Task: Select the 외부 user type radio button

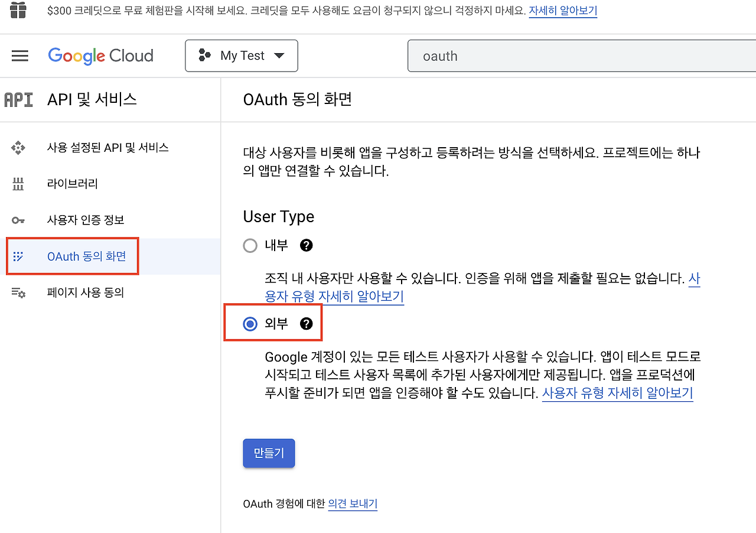Action: tap(250, 324)
